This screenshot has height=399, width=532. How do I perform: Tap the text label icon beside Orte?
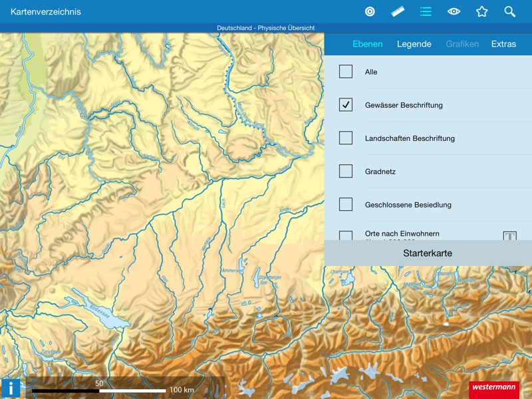point(509,236)
